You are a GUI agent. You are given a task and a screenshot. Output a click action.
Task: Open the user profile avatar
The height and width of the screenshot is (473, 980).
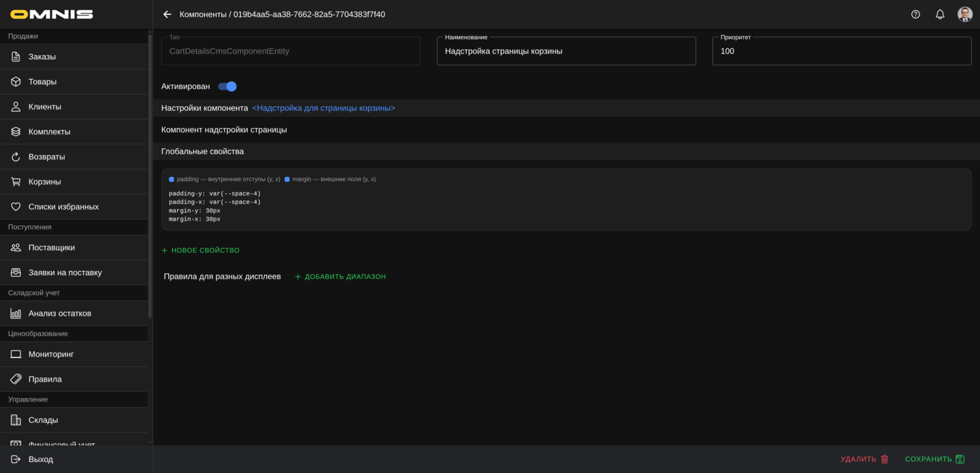(964, 14)
